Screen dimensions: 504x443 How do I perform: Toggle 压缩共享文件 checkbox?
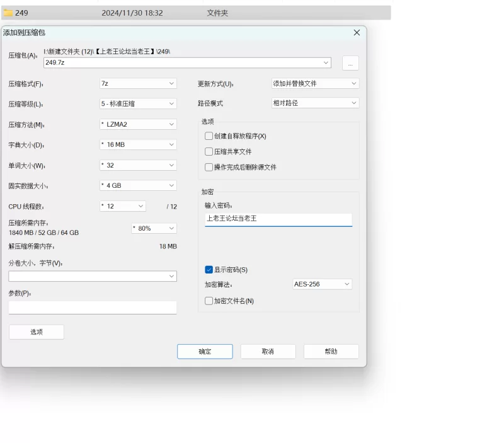[x=209, y=151]
